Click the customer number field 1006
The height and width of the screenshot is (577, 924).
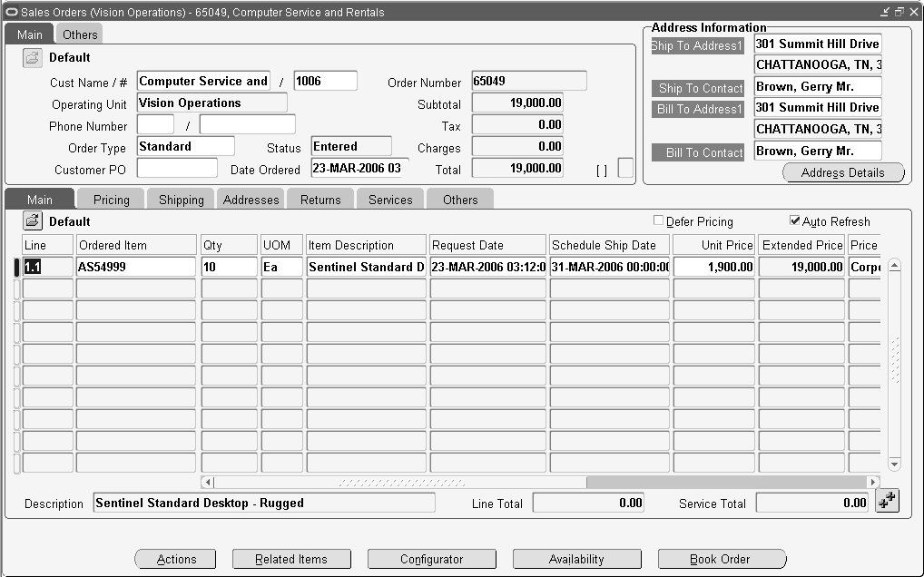coord(325,81)
